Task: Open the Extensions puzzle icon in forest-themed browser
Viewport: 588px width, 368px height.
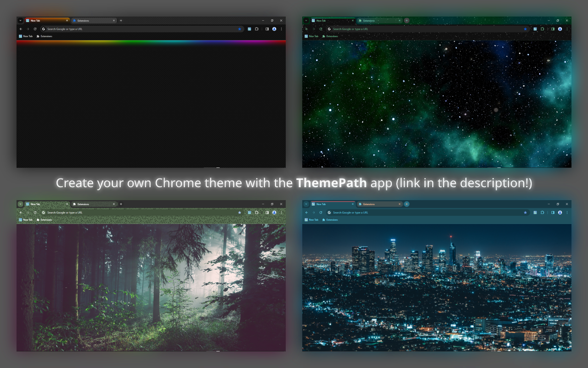Action: (x=256, y=213)
